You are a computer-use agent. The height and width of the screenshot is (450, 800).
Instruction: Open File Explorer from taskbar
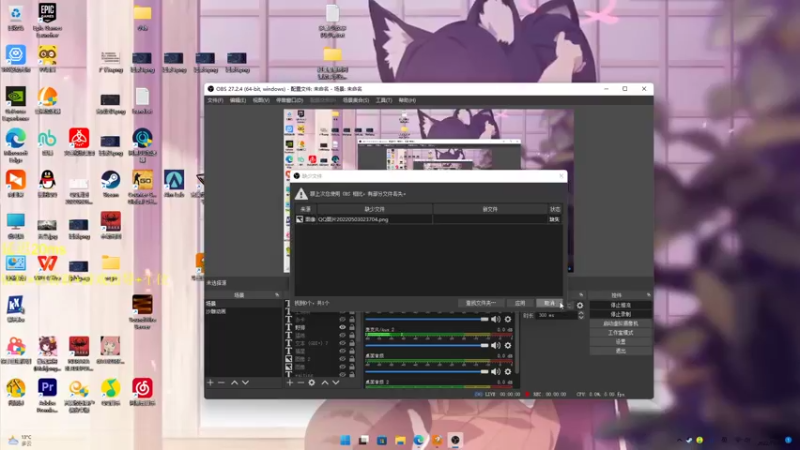pos(400,440)
